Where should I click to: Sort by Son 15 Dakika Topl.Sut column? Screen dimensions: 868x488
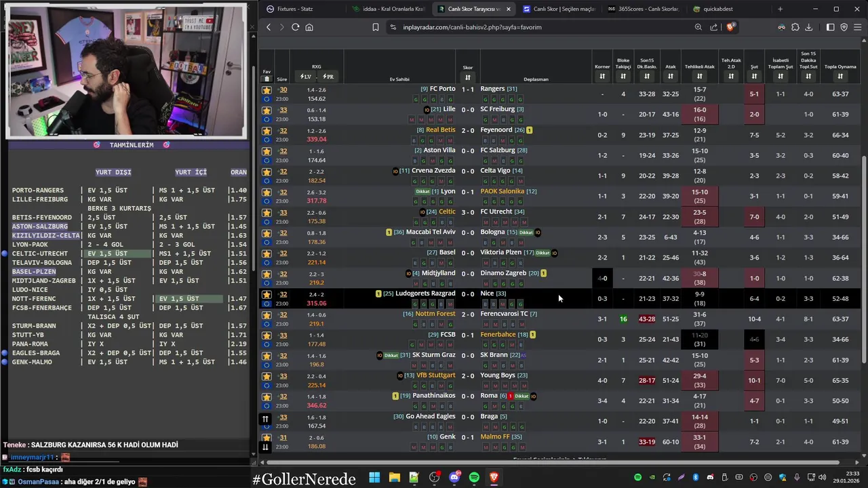pos(808,77)
